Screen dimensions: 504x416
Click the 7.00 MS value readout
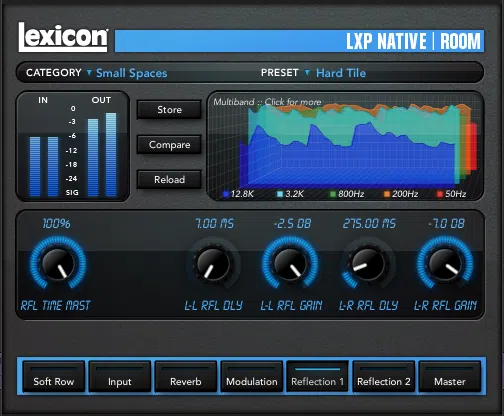point(215,223)
